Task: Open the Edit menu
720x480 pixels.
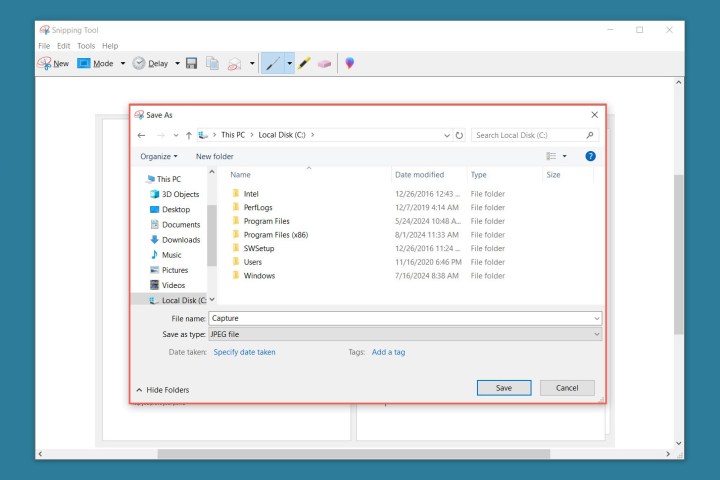Action: pos(64,46)
